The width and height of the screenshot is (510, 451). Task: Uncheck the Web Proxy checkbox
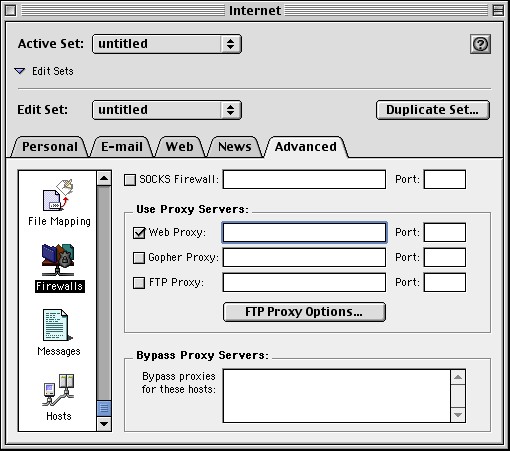[139, 233]
